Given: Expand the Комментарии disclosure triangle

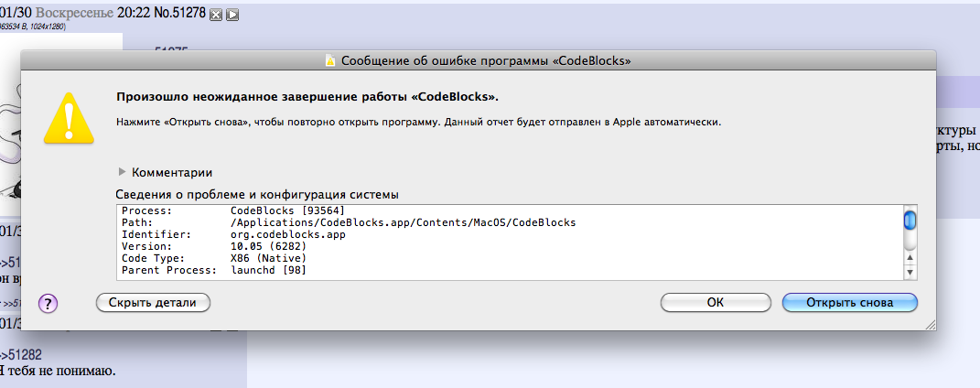Looking at the screenshot, I should [x=123, y=172].
